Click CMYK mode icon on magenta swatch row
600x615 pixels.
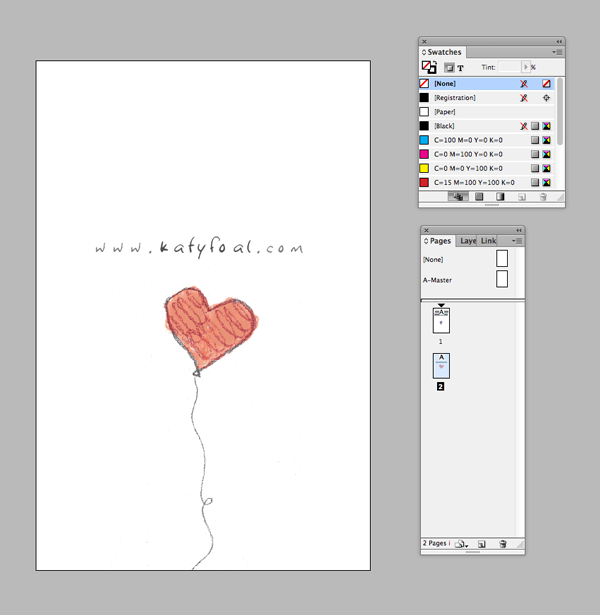click(546, 154)
